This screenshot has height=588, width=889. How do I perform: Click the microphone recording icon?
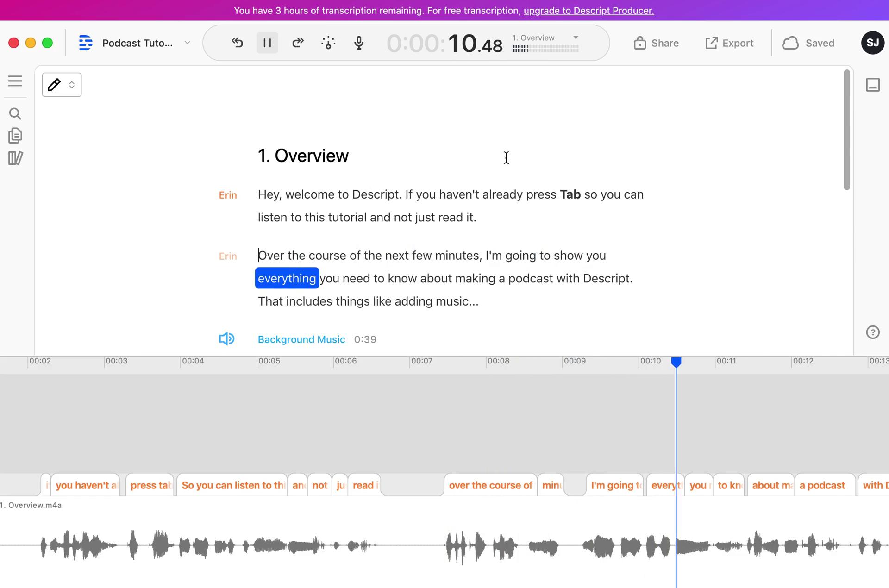tap(358, 44)
